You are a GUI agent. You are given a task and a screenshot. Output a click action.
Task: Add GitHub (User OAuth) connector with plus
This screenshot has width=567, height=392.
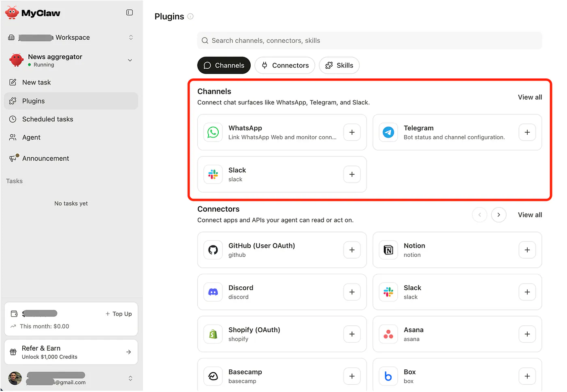pyautogui.click(x=352, y=250)
